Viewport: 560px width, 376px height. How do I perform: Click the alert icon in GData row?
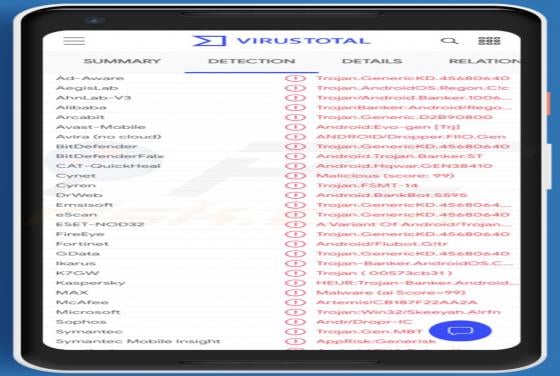coord(295,254)
